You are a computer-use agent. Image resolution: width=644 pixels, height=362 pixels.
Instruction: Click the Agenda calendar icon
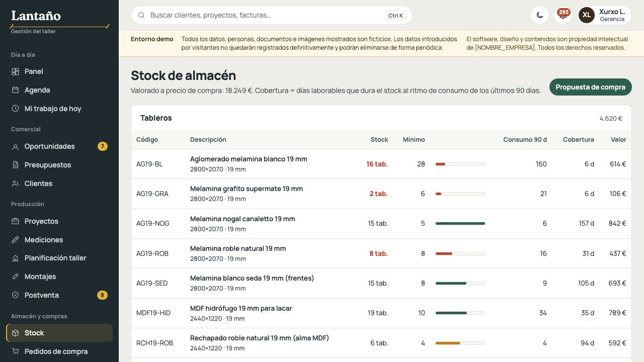tap(15, 90)
